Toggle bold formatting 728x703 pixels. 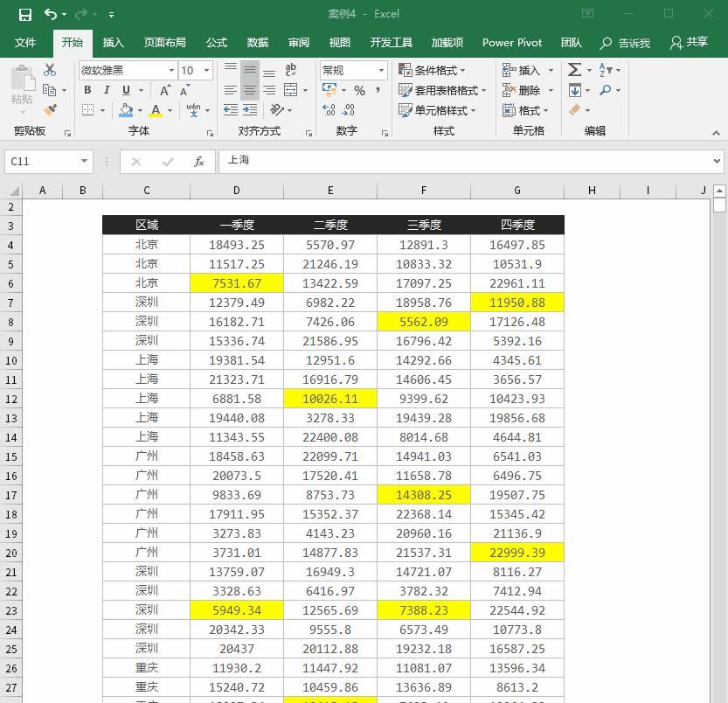(87, 90)
